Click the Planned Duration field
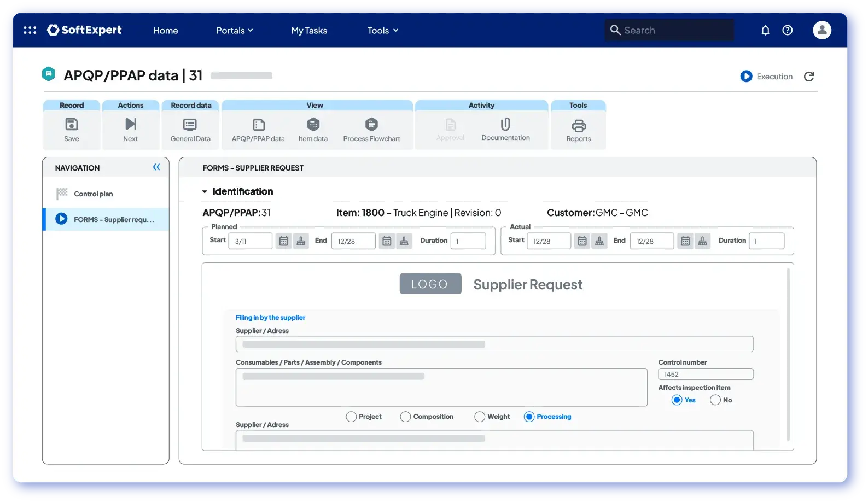868x503 pixels. pyautogui.click(x=468, y=241)
